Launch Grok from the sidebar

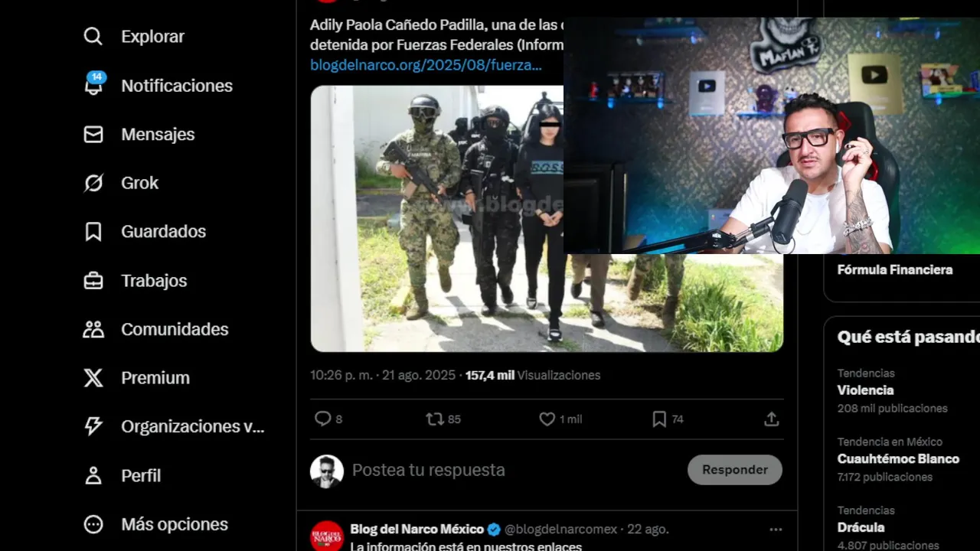click(x=93, y=183)
